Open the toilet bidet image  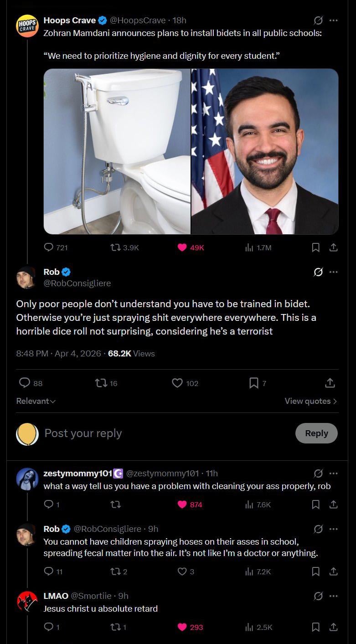tap(117, 151)
